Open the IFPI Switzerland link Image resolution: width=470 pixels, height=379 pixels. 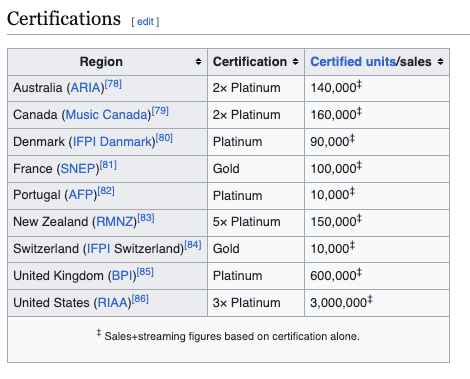coord(97,249)
